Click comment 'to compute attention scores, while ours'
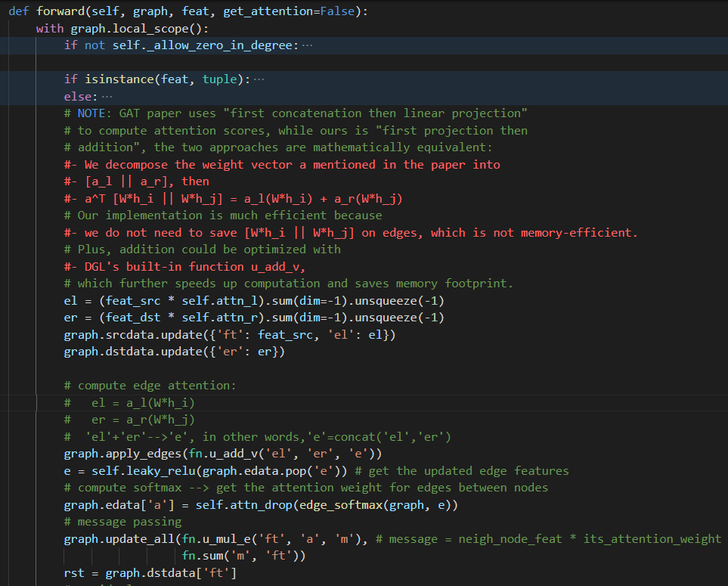The width and height of the screenshot is (728, 586). click(296, 131)
